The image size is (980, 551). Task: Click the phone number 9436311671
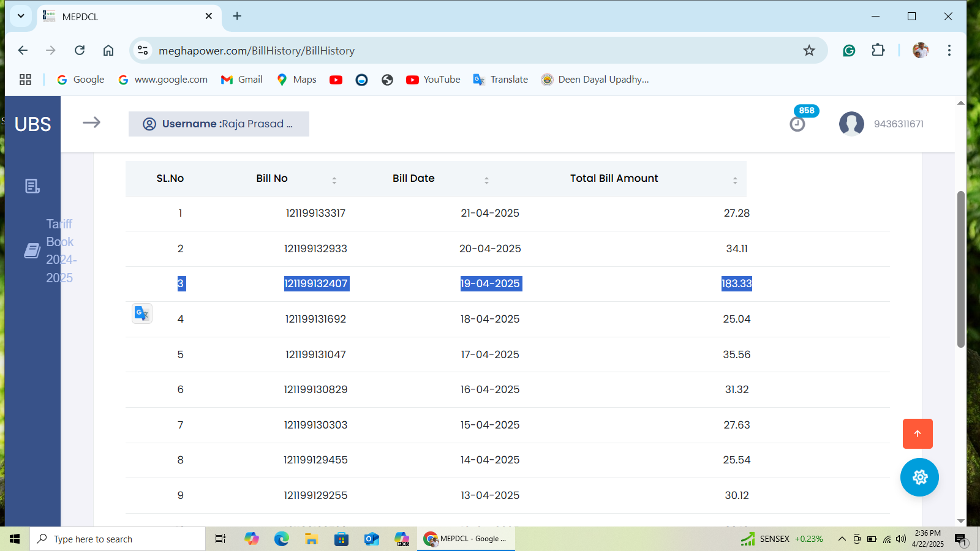[899, 124]
